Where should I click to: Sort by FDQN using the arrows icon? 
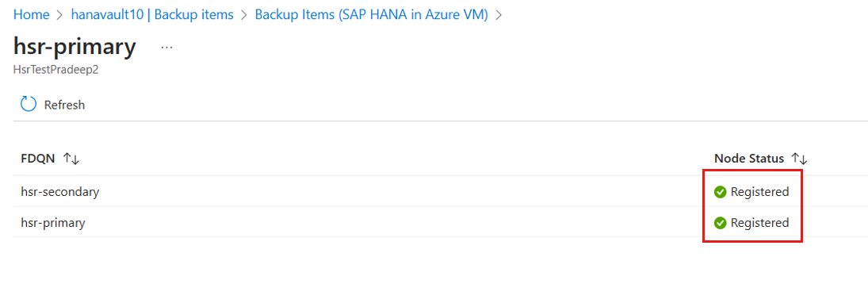tap(71, 159)
